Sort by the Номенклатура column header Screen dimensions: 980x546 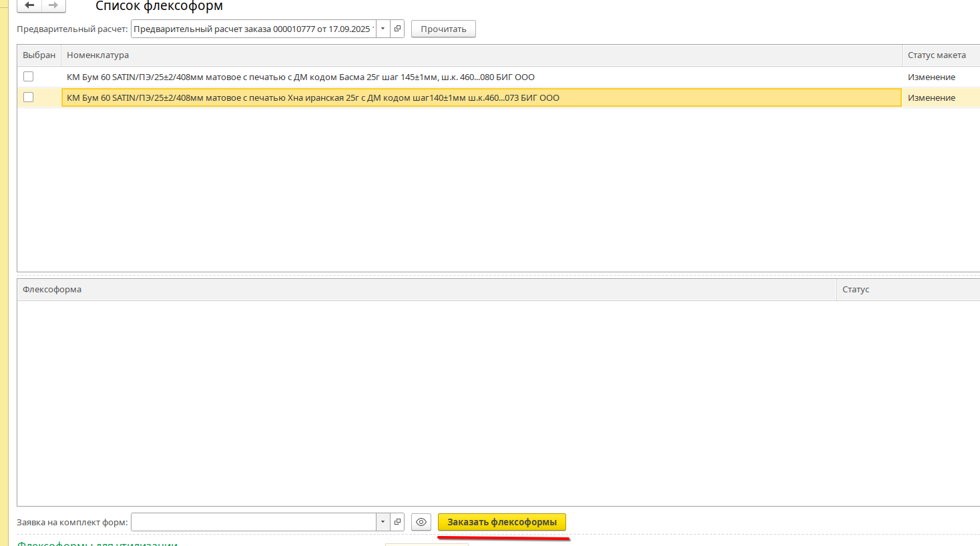tap(97, 55)
